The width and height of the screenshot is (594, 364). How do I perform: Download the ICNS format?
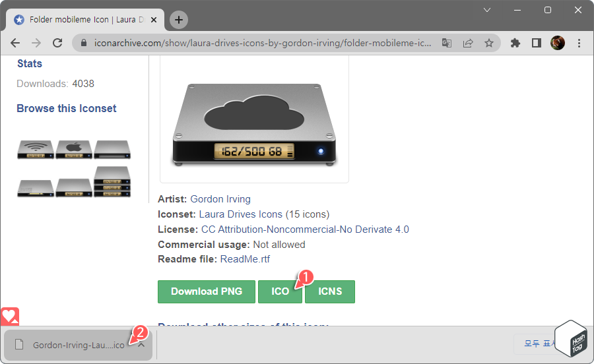pyautogui.click(x=330, y=291)
